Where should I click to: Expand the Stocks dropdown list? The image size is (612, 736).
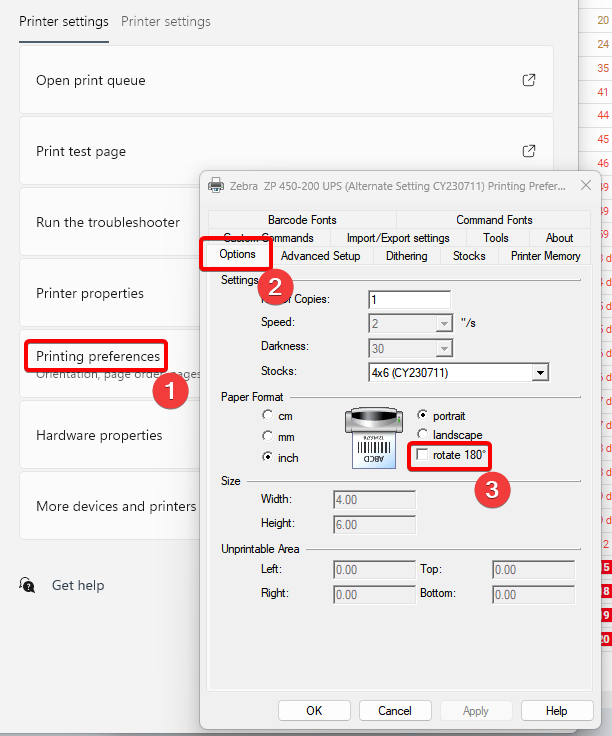540,372
